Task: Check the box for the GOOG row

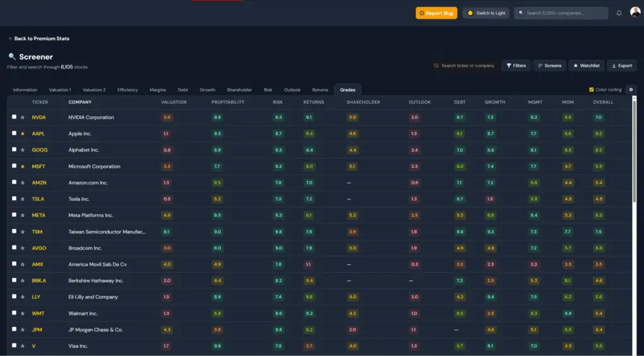Action: (14, 150)
